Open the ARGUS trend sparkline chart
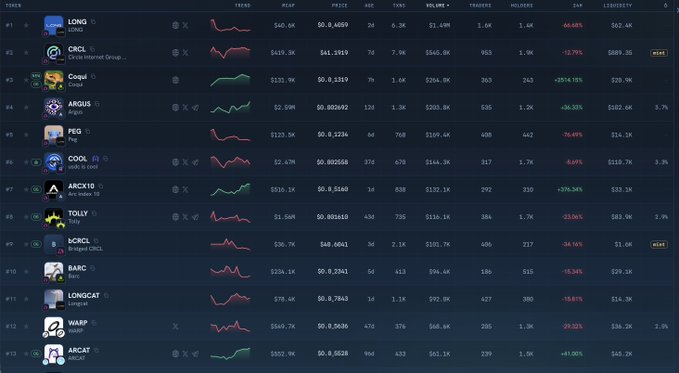Image resolution: width=679 pixels, height=373 pixels. click(x=230, y=107)
